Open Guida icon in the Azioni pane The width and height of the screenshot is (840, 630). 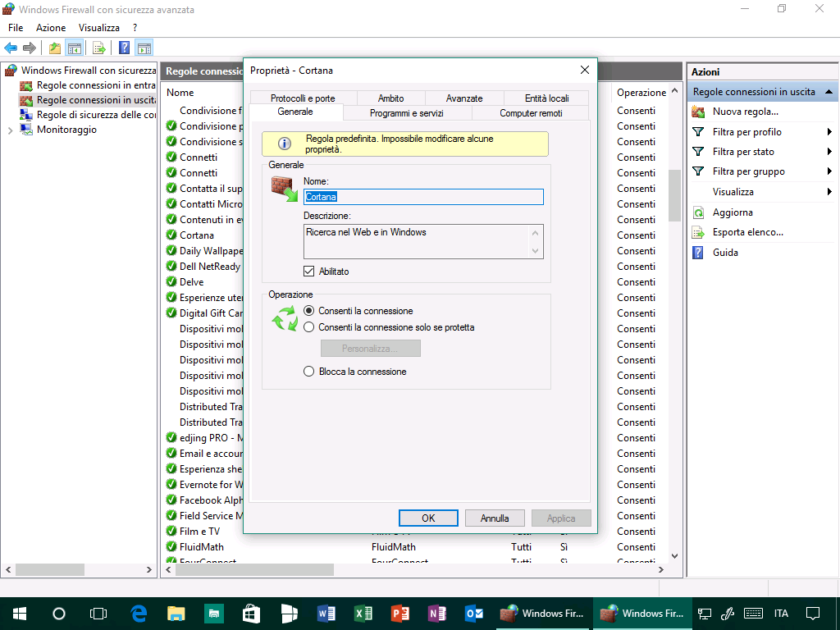(698, 253)
